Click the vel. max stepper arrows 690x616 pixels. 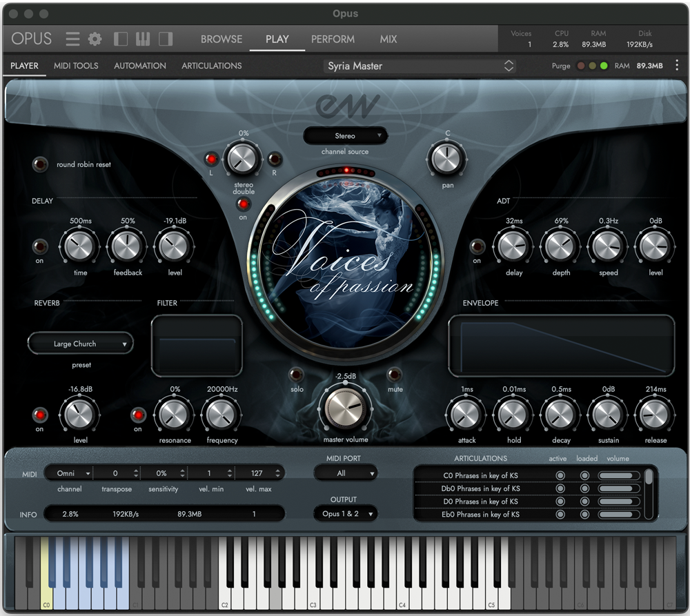pos(277,473)
